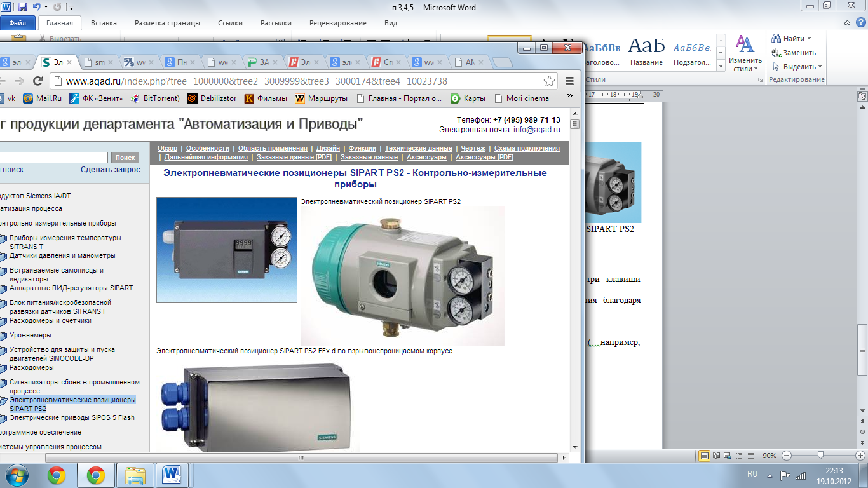
Task: Open the Quick Access Toolbar customize dropdown
Action: click(x=71, y=8)
